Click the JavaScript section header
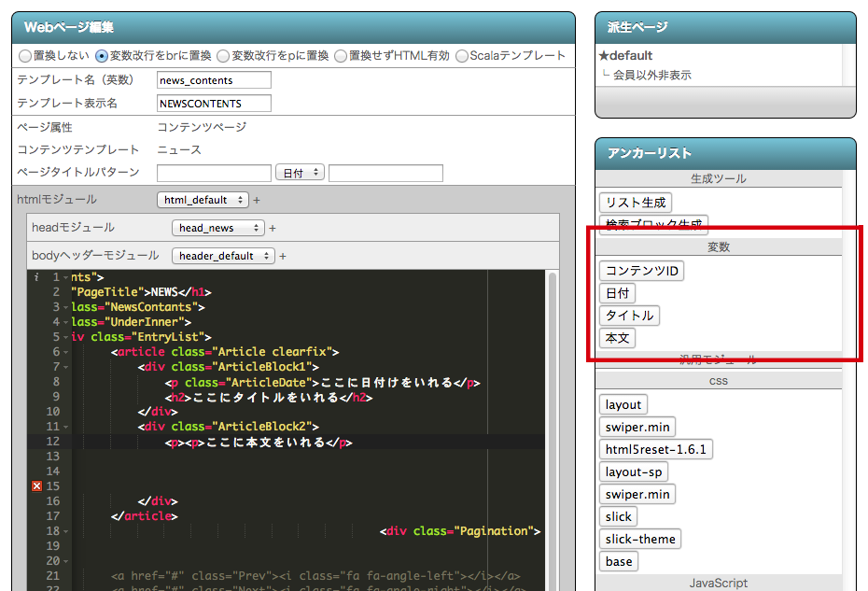 [x=719, y=584]
